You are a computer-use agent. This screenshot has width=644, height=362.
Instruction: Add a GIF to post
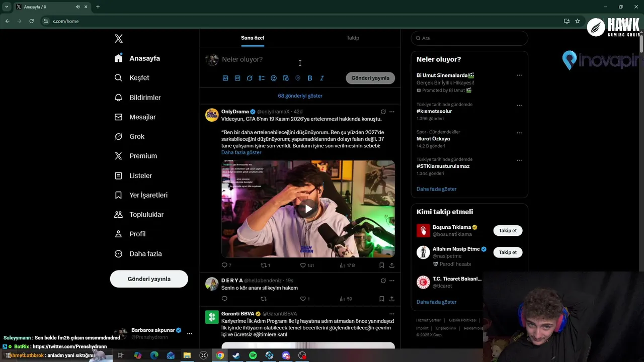(x=237, y=78)
